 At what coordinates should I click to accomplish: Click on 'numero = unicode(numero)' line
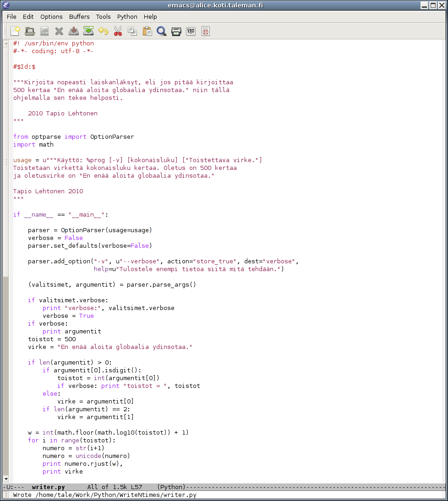86,456
